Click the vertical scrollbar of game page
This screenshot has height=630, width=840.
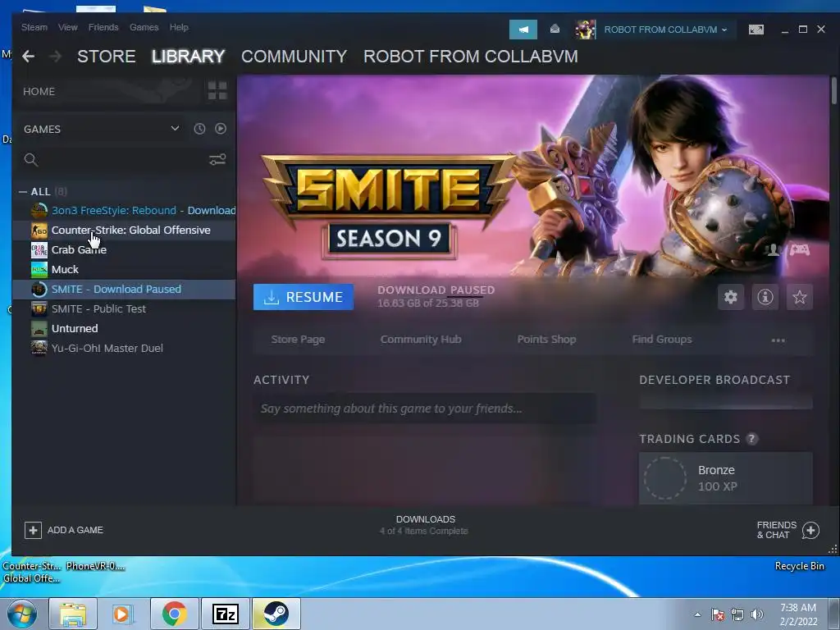click(x=833, y=91)
